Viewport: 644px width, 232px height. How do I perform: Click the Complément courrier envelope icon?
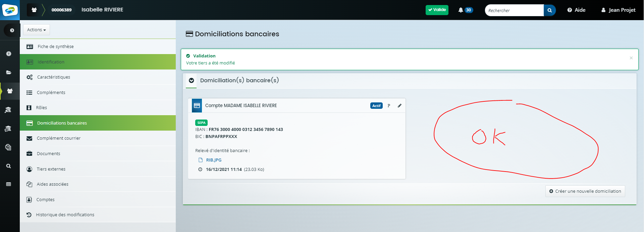pyautogui.click(x=29, y=138)
